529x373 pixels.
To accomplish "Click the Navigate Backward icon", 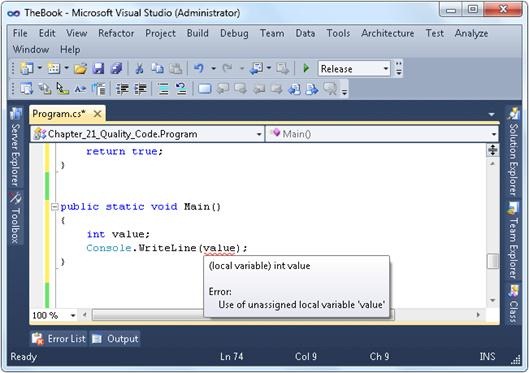I will point(257,69).
